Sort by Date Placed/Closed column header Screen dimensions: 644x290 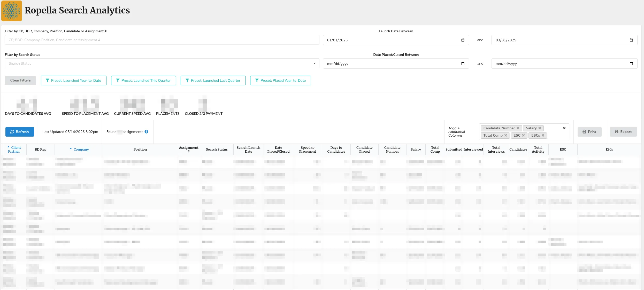click(x=278, y=150)
